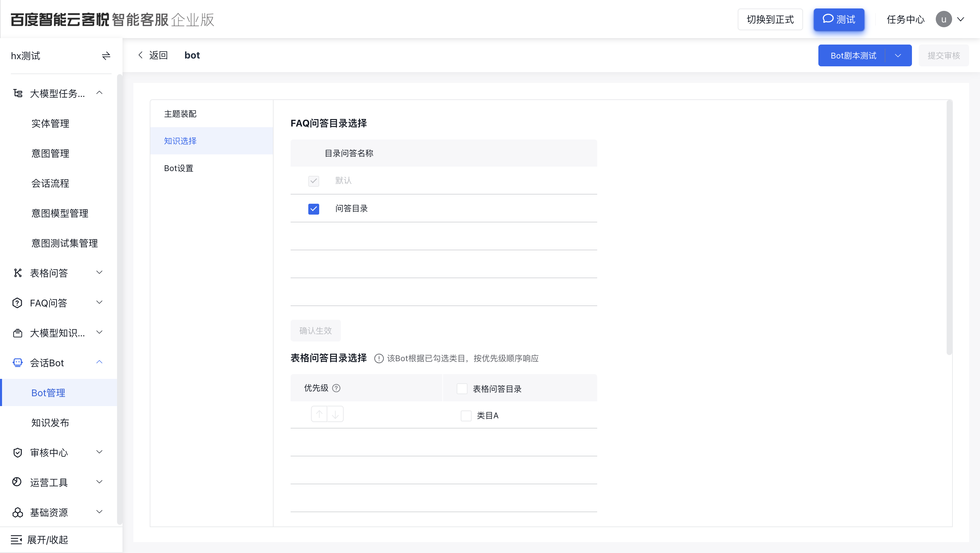Image resolution: width=980 pixels, height=553 pixels.
Task: Click the help icon next to 优先级
Action: 336,388
